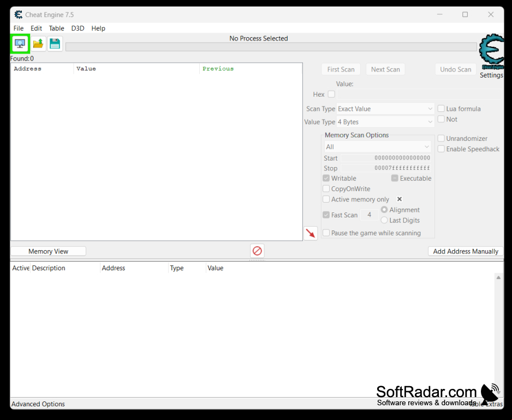This screenshot has height=420, width=512.
Task: Click the Type column header
Action: (187, 268)
